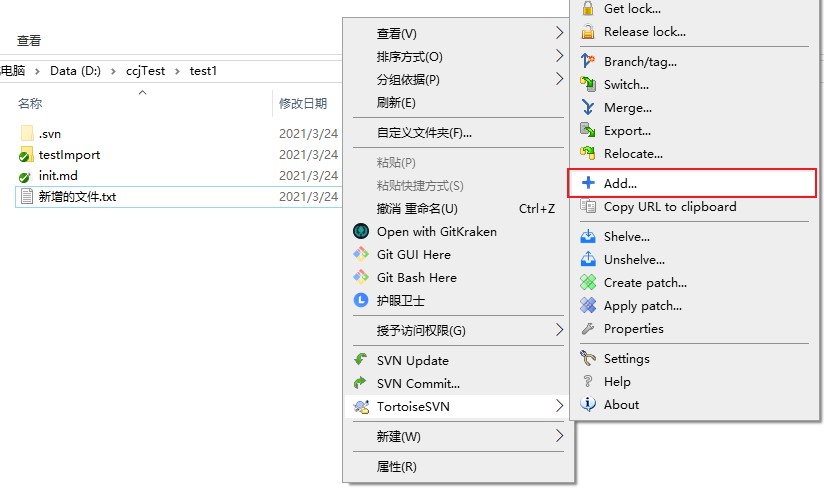Viewport: 824px width, 488px height.
Task: Expand the 查看(V) submenu arrow
Action: pyautogui.click(x=560, y=34)
